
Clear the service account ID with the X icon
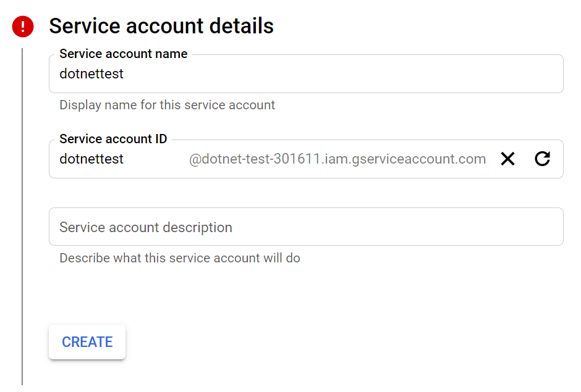click(508, 159)
